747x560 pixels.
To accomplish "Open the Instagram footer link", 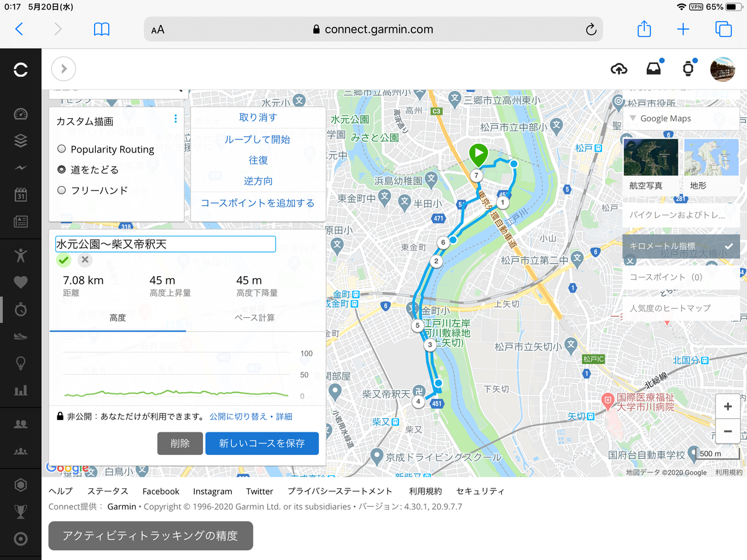I will click(x=212, y=491).
